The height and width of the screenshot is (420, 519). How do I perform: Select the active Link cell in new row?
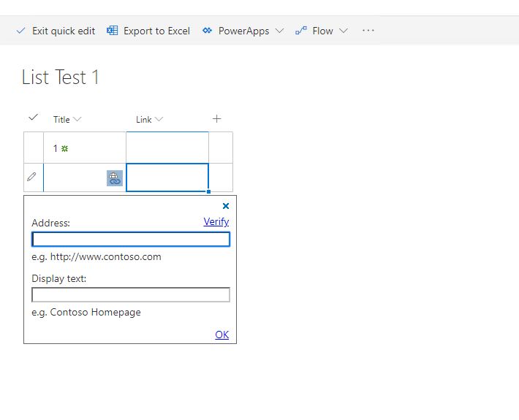coord(167,177)
